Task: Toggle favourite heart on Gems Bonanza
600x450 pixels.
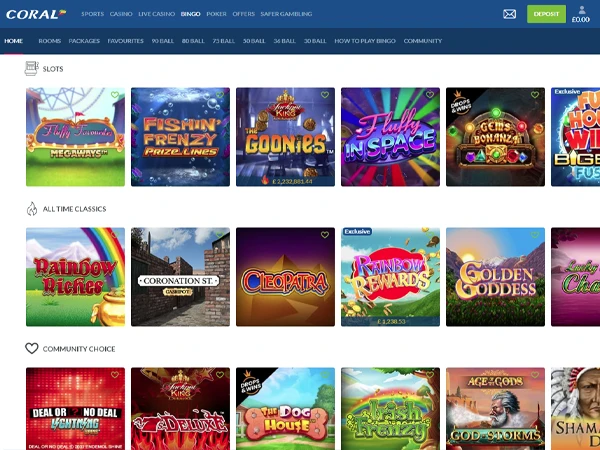Action: 535,95
